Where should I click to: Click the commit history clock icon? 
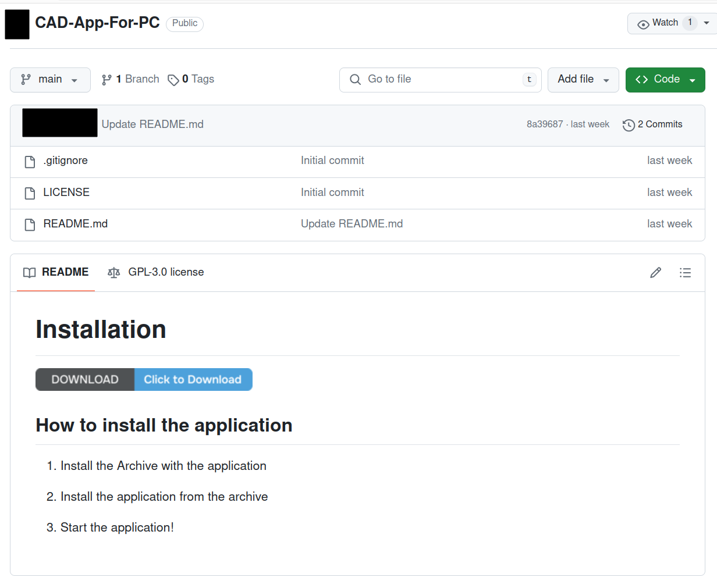(629, 125)
